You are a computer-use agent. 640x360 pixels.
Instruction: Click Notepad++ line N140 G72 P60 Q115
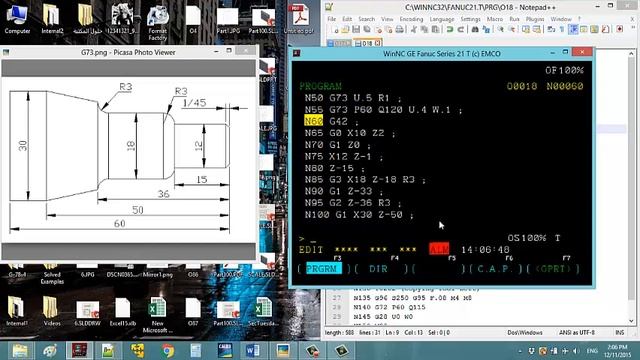(389, 307)
